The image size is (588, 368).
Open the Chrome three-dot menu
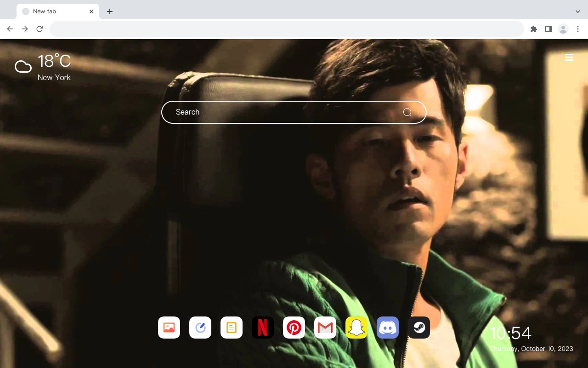click(578, 29)
